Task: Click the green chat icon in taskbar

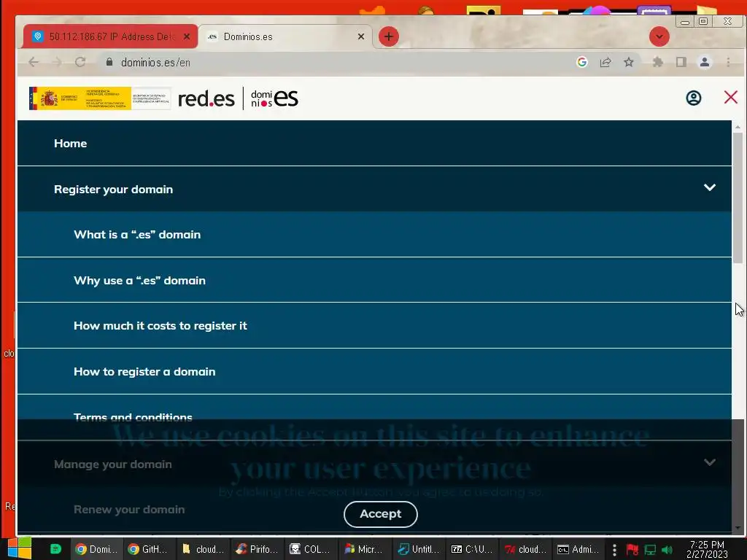Action: [x=55, y=549]
